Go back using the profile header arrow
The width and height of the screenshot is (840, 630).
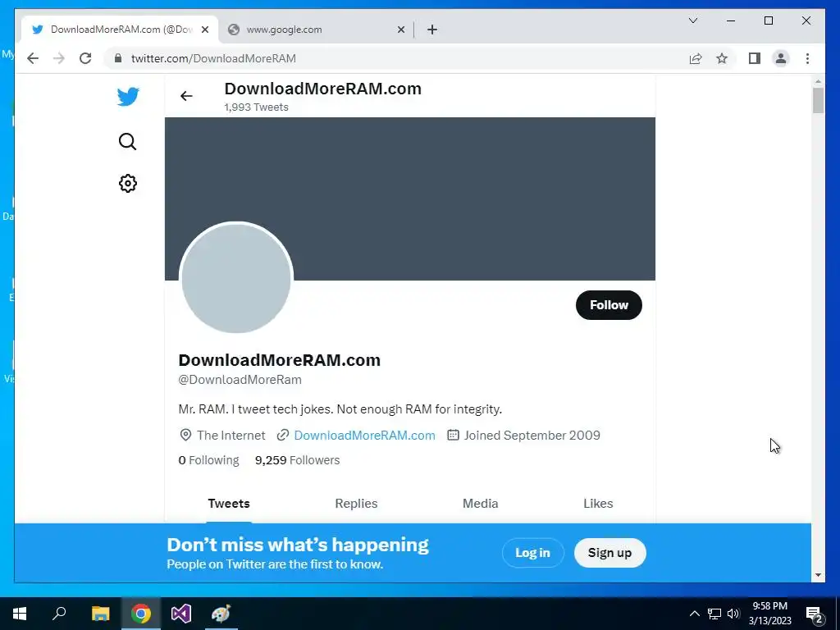tap(186, 96)
